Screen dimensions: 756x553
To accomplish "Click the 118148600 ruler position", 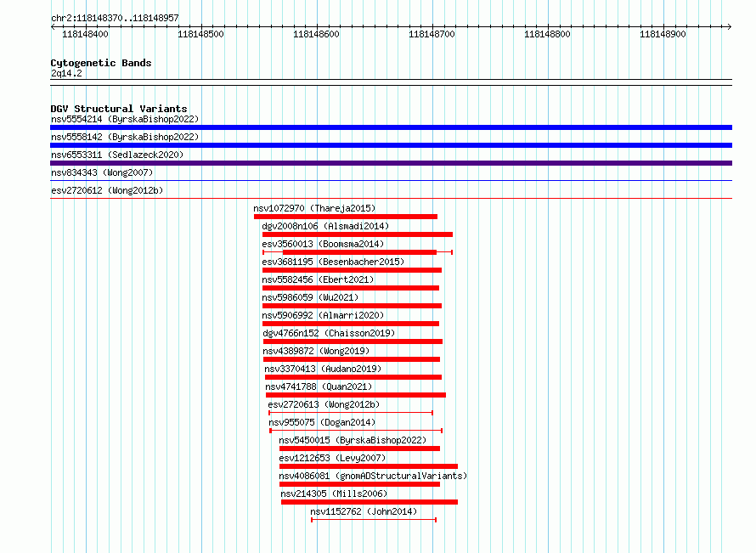I will [x=316, y=34].
